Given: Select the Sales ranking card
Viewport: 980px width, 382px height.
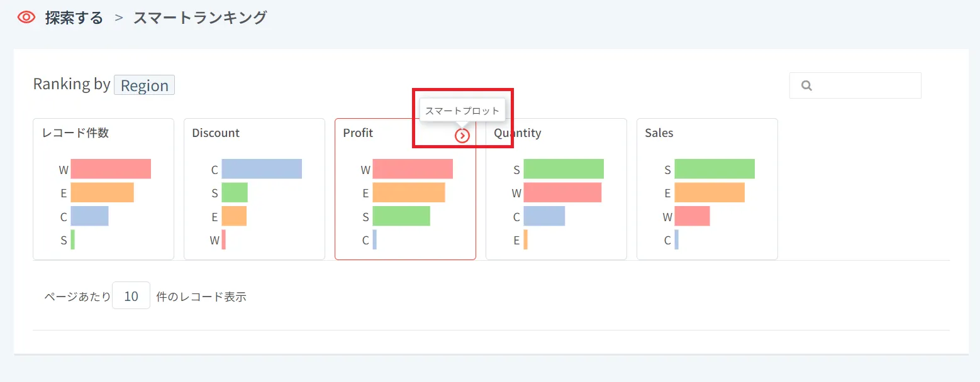Looking at the screenshot, I should coord(707,188).
